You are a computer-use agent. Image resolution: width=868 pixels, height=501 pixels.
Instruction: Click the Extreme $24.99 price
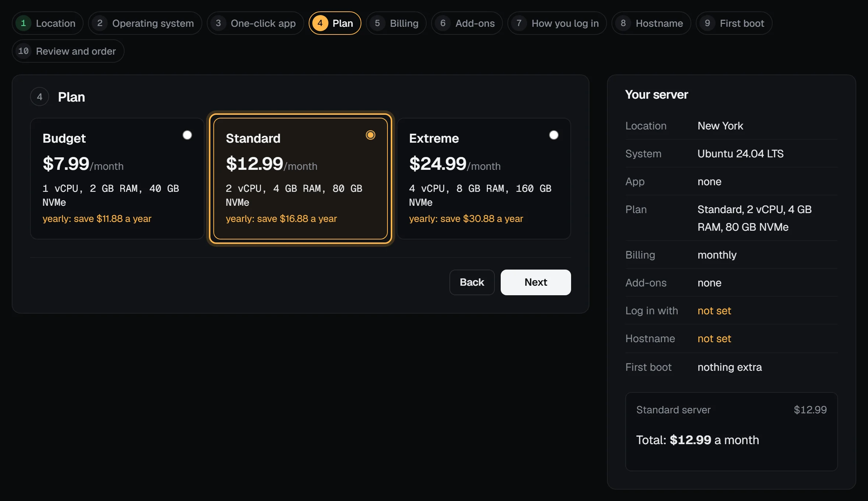[438, 164]
